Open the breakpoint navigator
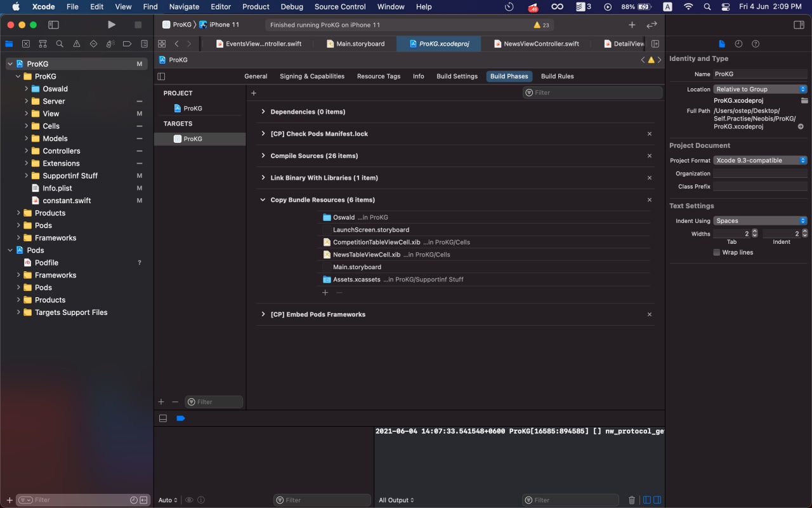The image size is (812, 508). [127, 44]
